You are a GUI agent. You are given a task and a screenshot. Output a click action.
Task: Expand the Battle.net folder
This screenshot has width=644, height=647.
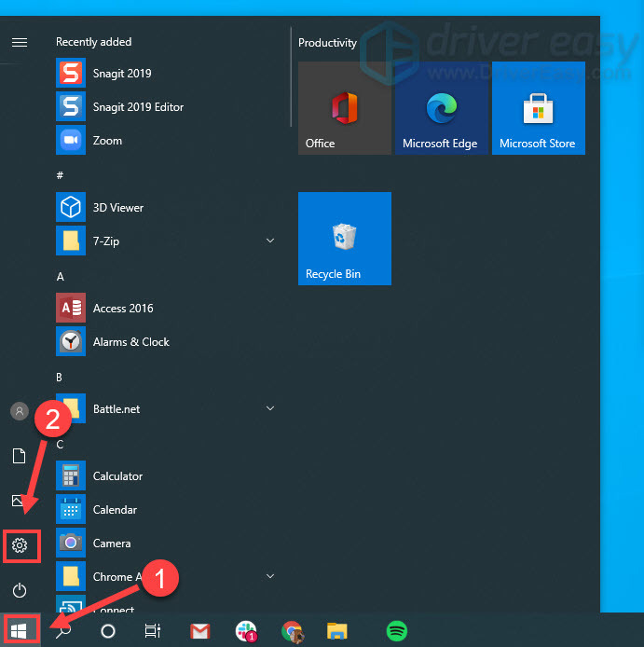point(270,409)
